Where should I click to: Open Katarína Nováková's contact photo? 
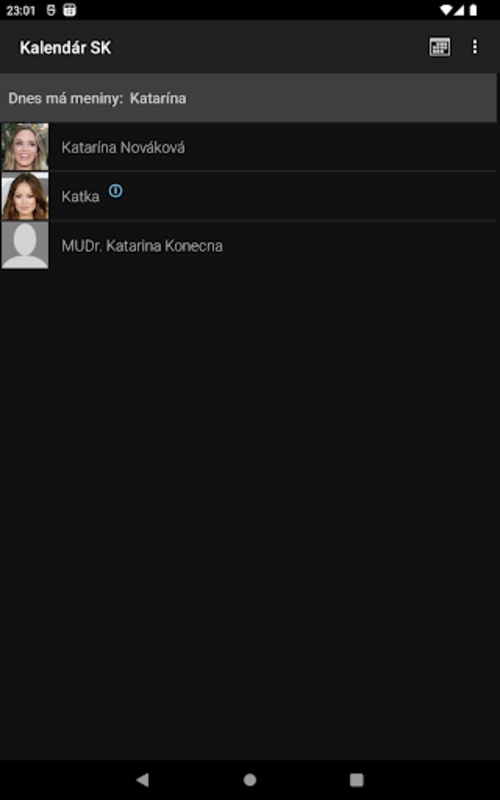[x=25, y=147]
